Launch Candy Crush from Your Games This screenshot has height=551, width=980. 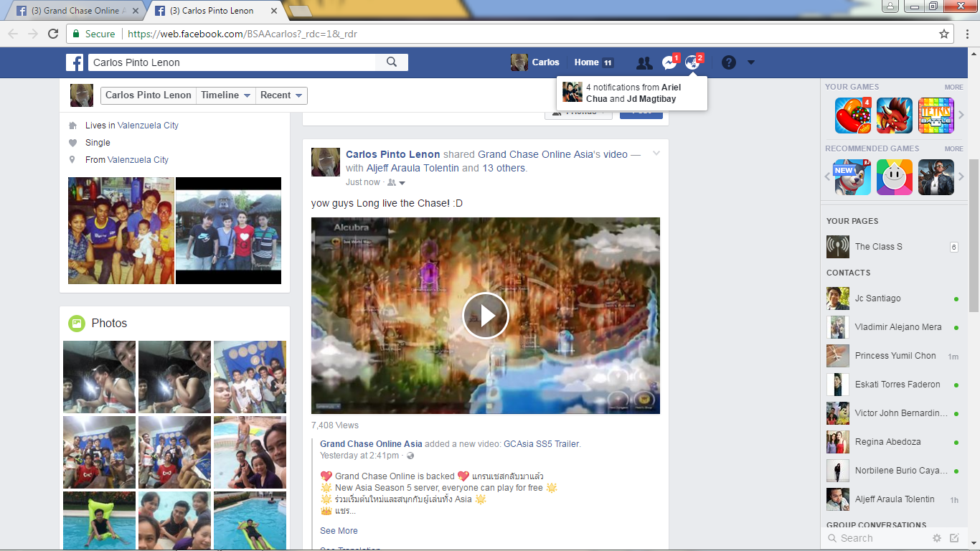pyautogui.click(x=853, y=116)
